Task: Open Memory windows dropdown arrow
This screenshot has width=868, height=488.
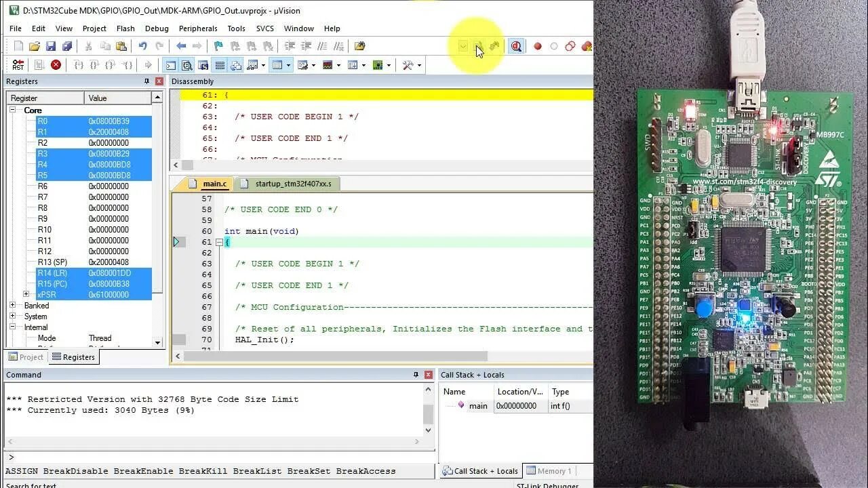Action: 288,65
